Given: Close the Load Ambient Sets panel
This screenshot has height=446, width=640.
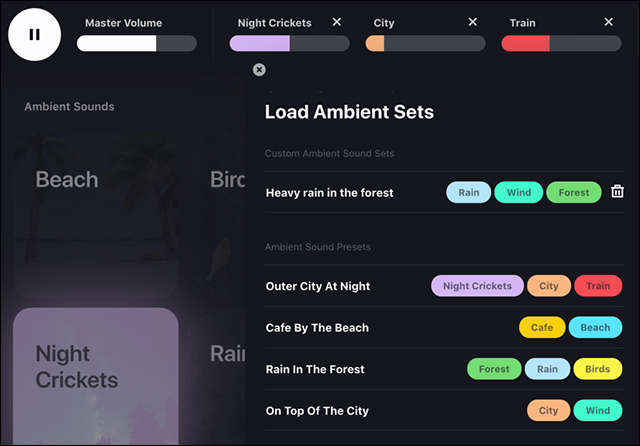Looking at the screenshot, I should [x=259, y=69].
